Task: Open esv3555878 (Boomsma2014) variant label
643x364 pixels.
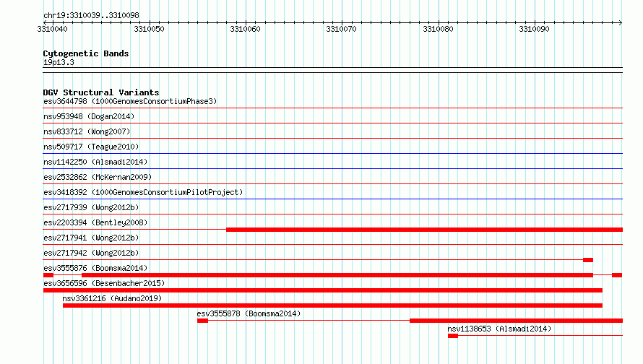Action: [249, 313]
